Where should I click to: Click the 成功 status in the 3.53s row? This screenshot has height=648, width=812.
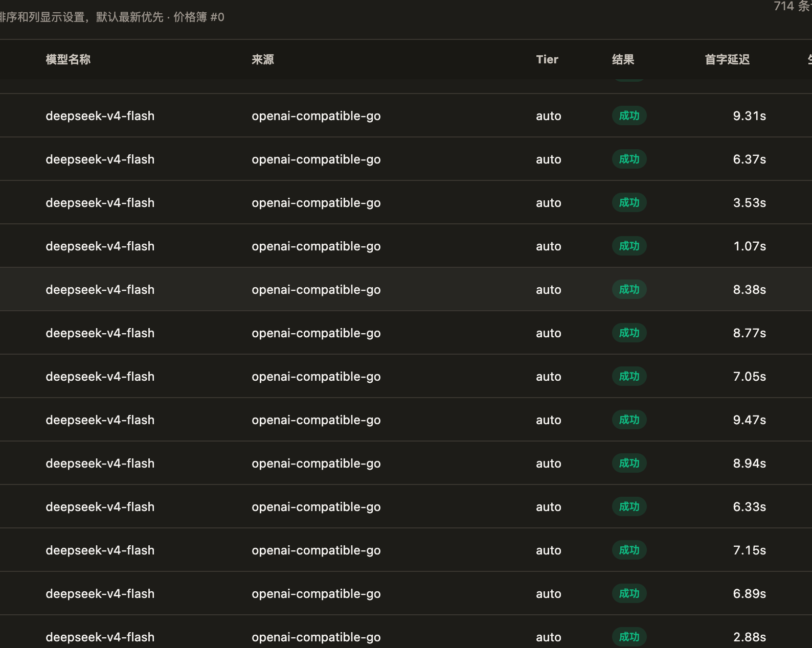(629, 203)
